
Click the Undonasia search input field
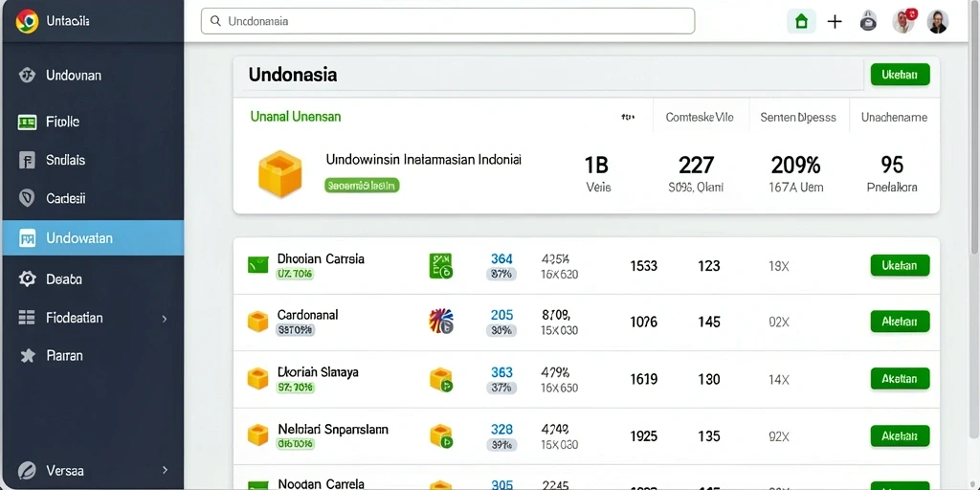[x=448, y=21]
